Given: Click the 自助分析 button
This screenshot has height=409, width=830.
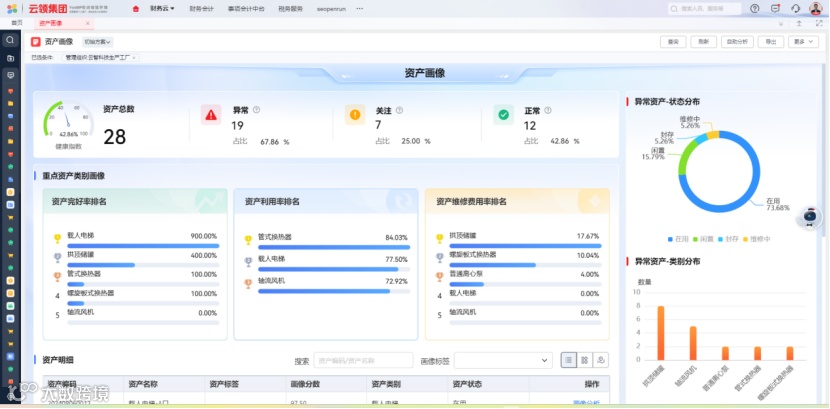Looking at the screenshot, I should pyautogui.click(x=737, y=42).
